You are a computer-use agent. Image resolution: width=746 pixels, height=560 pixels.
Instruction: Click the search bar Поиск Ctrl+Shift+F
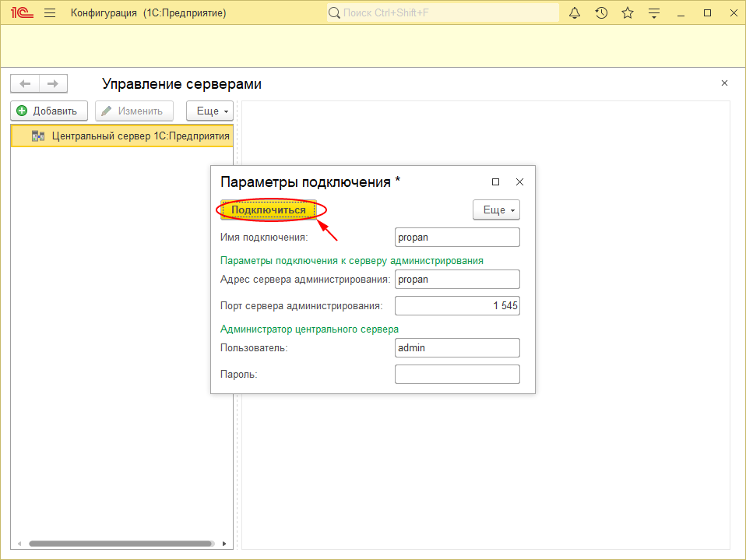pyautogui.click(x=442, y=12)
